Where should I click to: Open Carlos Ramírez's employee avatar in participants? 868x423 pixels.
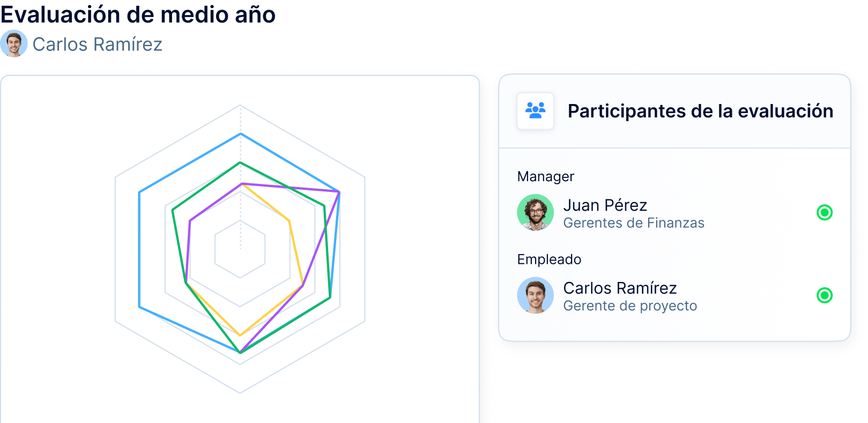pos(535,295)
